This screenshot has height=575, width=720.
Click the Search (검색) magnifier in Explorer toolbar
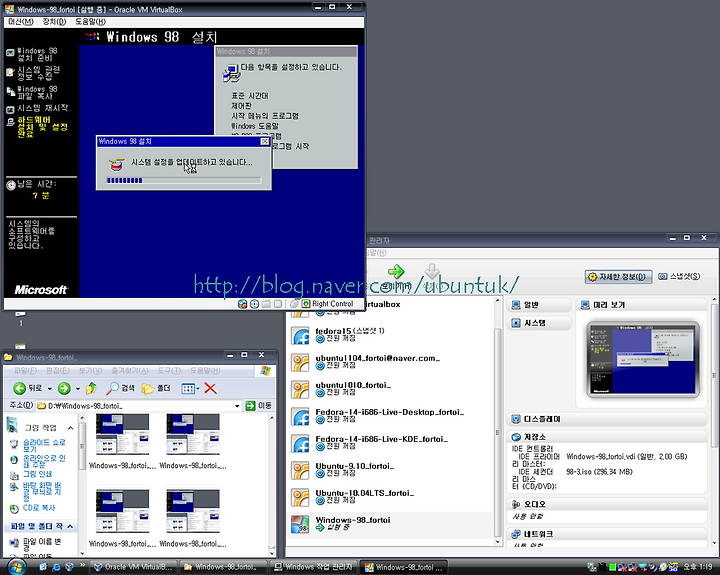pyautogui.click(x=112, y=389)
